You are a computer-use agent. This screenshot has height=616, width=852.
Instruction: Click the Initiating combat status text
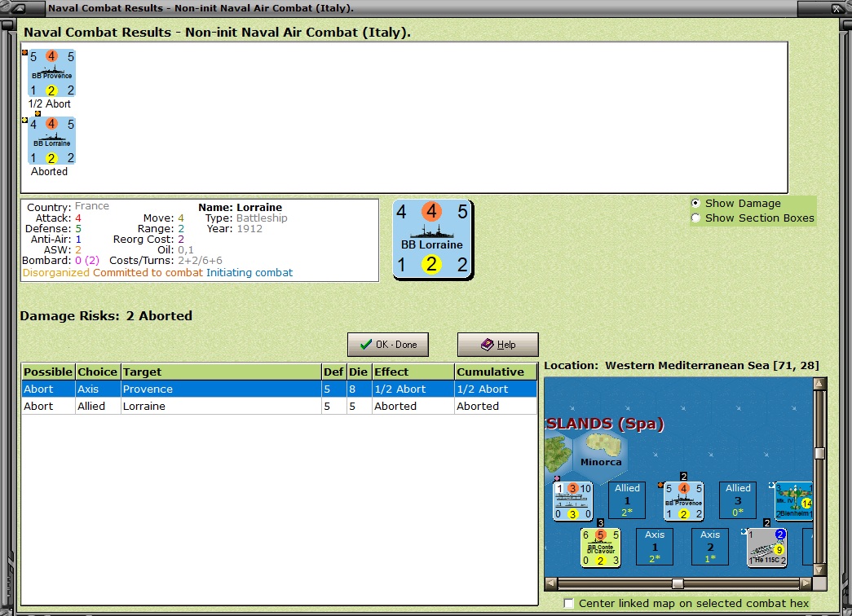(x=249, y=273)
